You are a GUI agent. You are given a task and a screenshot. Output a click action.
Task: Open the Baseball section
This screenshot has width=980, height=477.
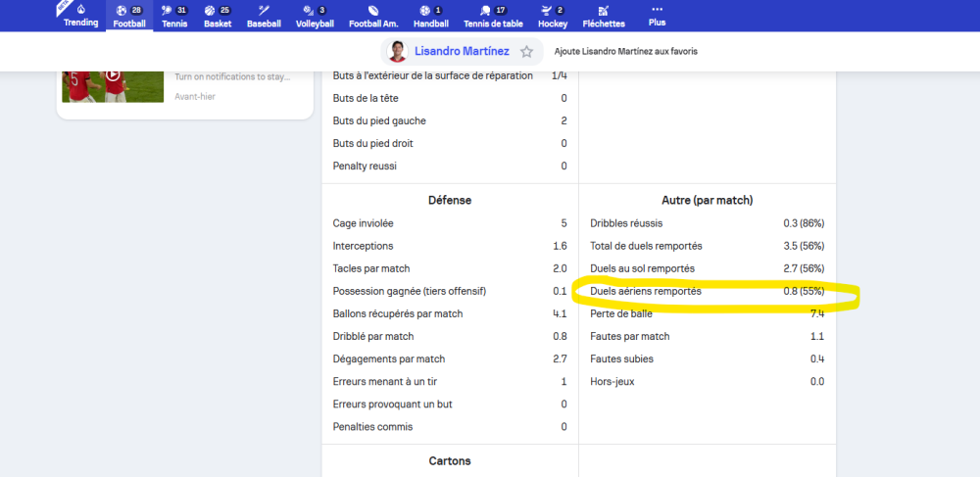click(264, 16)
